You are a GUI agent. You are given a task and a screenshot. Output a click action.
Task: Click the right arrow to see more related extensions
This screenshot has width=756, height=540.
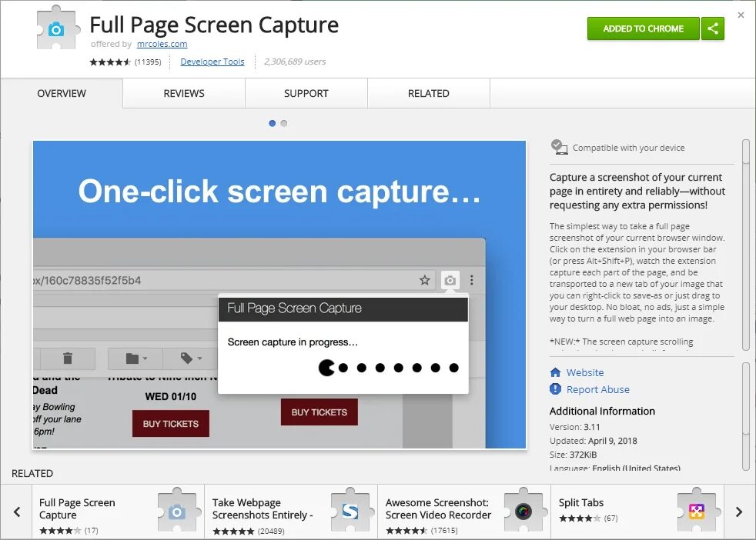(x=740, y=510)
